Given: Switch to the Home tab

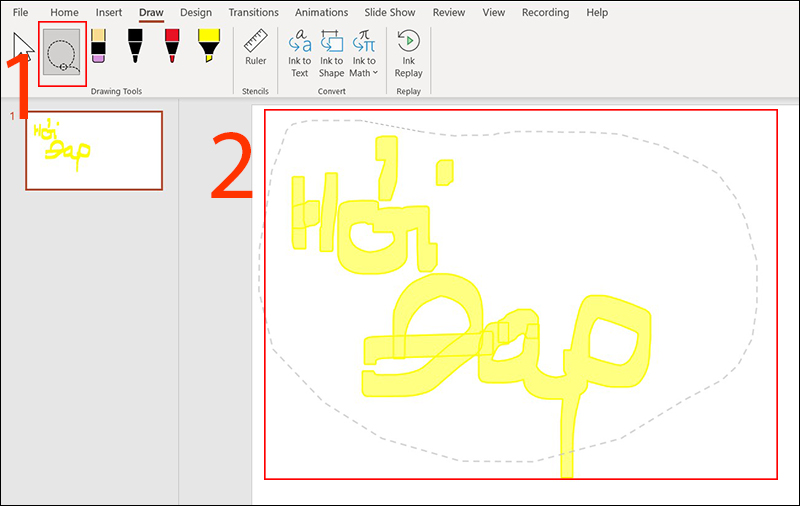Looking at the screenshot, I should (64, 13).
